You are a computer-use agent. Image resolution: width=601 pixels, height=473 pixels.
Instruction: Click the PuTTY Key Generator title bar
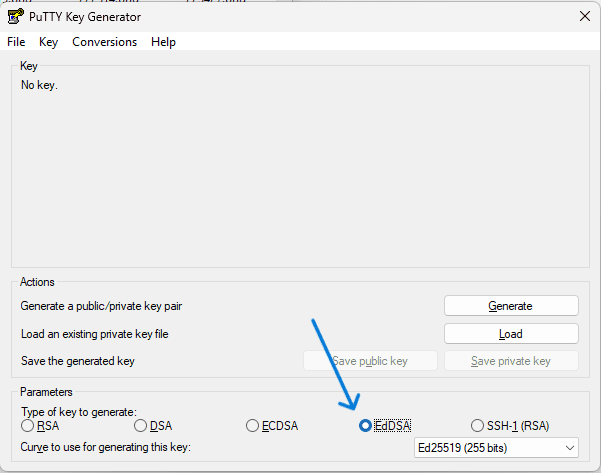(x=300, y=17)
